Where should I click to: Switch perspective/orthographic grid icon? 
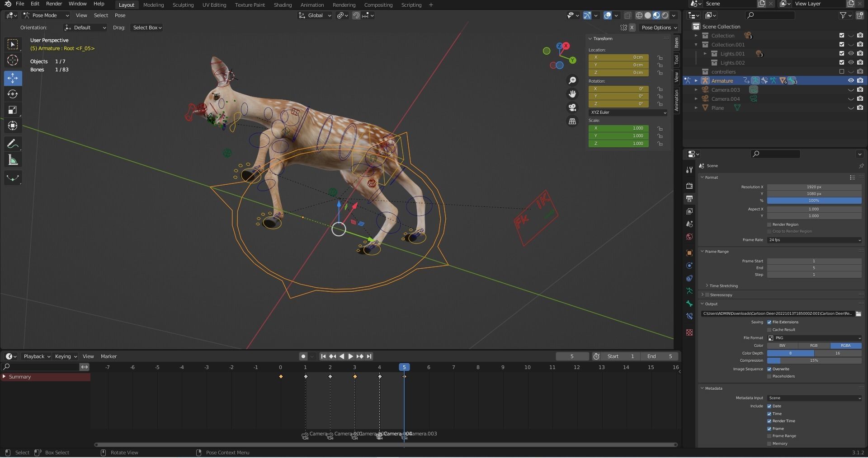[572, 122]
